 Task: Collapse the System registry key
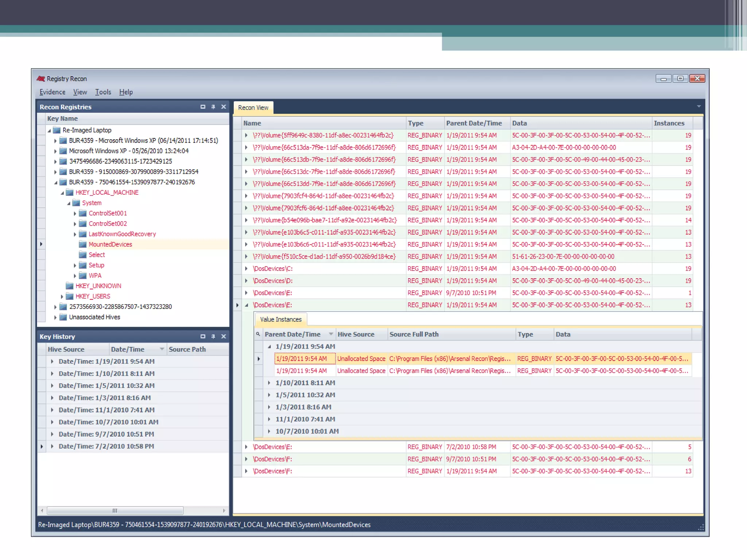(x=69, y=203)
